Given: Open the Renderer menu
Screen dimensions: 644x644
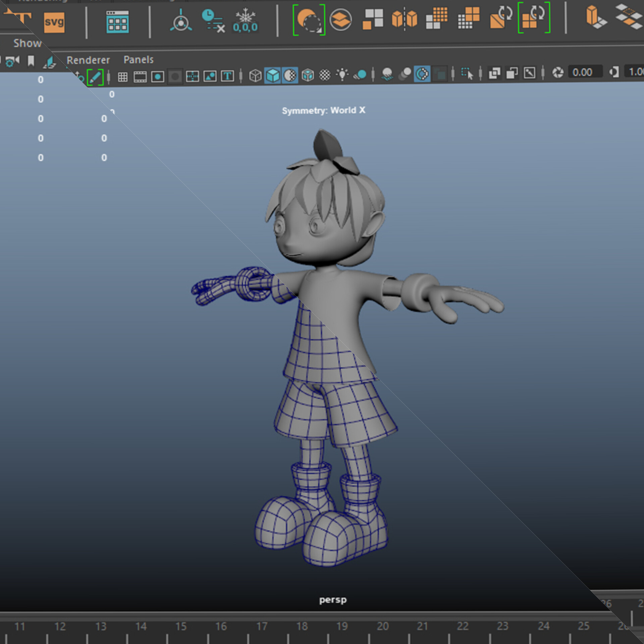Looking at the screenshot, I should tap(88, 60).
